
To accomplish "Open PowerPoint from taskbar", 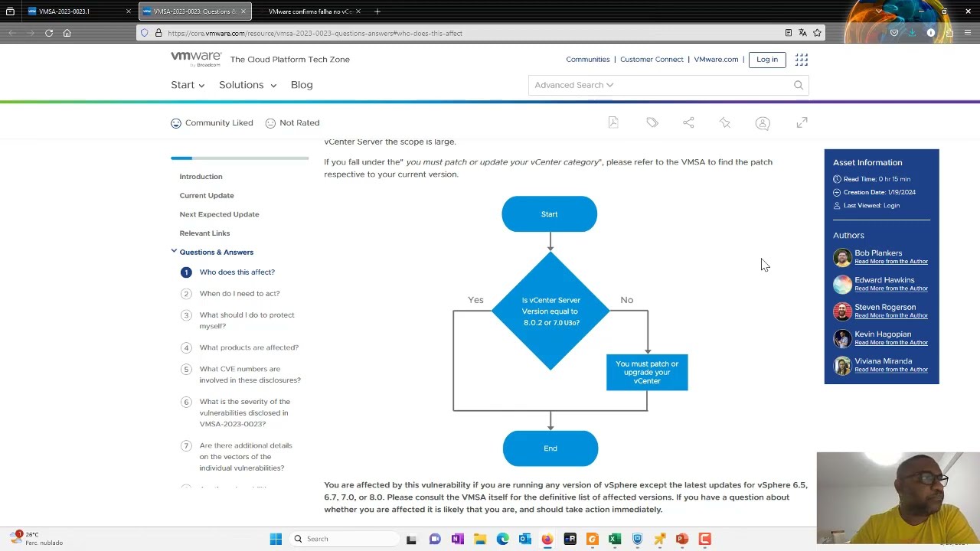I will 682,539.
